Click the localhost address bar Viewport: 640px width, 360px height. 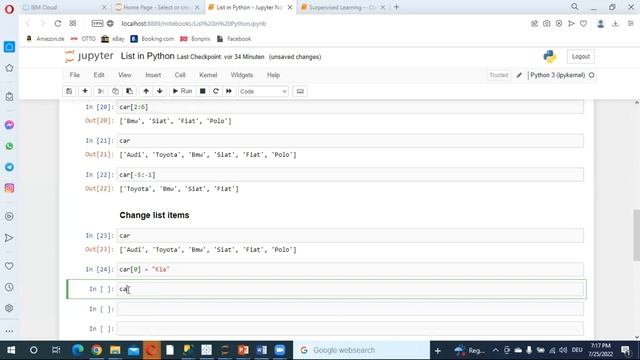point(194,24)
